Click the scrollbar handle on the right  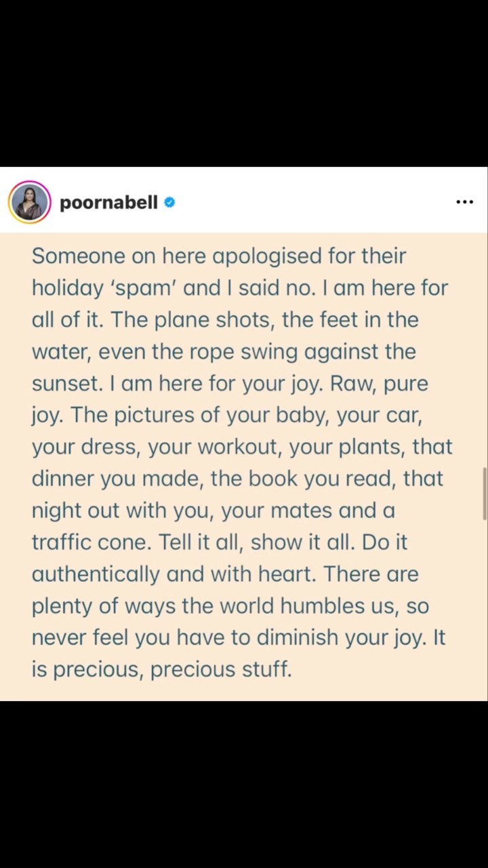coord(484,493)
